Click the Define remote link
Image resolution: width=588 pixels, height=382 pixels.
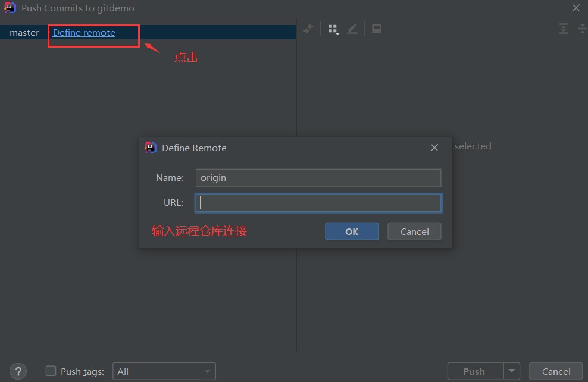point(83,32)
